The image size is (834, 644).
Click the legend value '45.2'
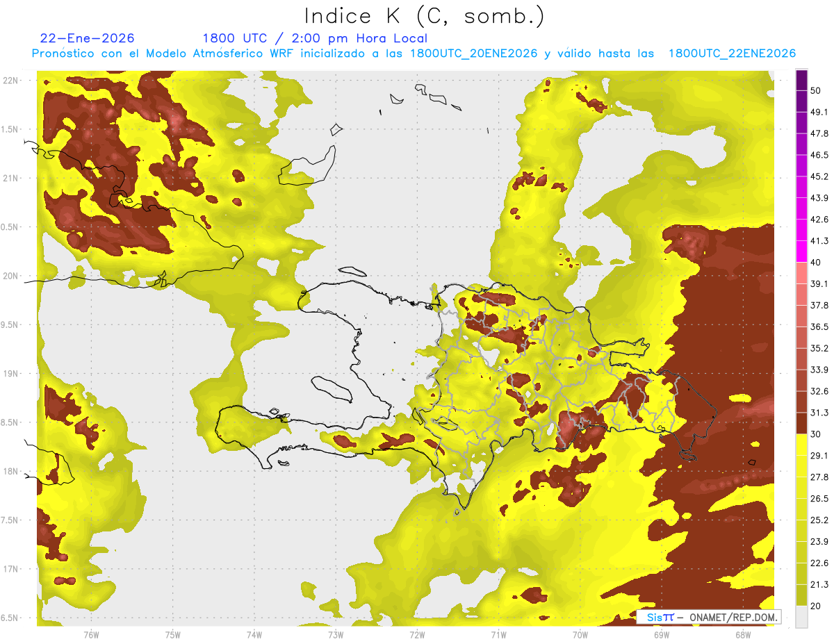pyautogui.click(x=819, y=176)
